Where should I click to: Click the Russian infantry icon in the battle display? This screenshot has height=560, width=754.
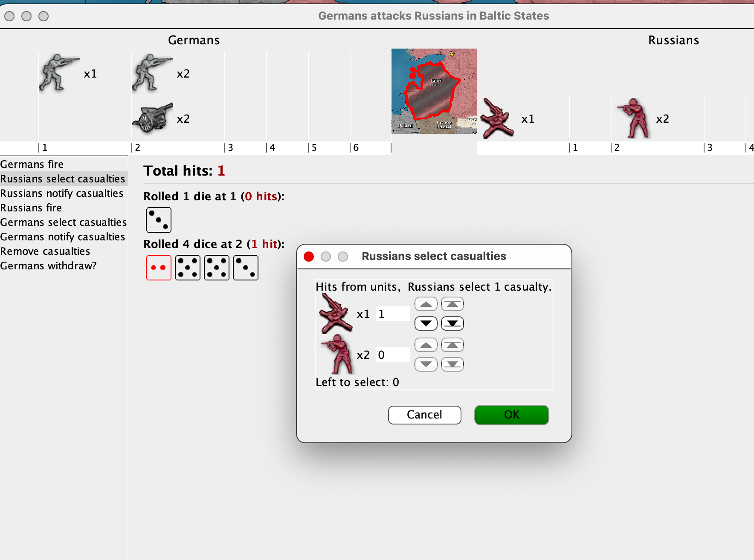coord(633,118)
